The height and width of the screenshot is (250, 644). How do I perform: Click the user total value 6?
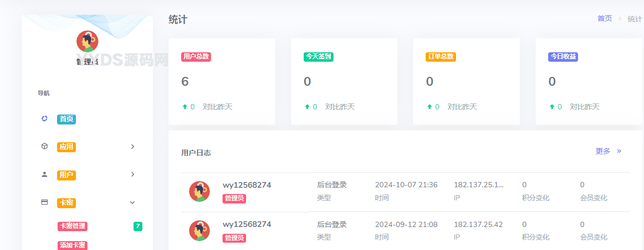pos(185,82)
